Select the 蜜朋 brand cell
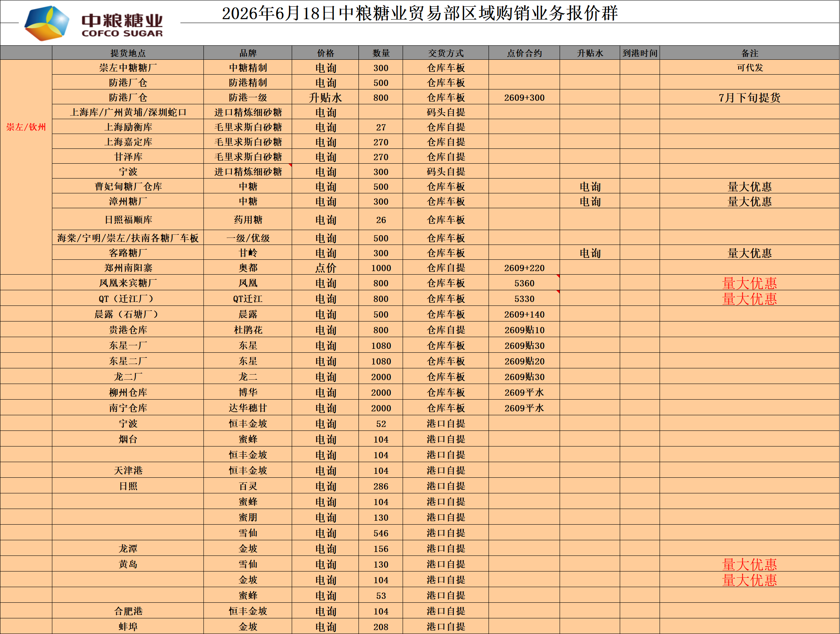Image resolution: width=840 pixels, height=634 pixels. (248, 517)
